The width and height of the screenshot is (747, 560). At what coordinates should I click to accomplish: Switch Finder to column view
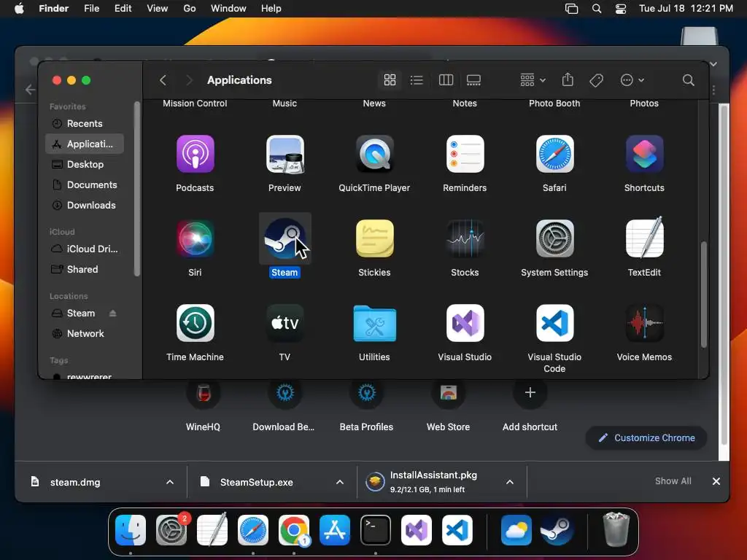(x=446, y=80)
